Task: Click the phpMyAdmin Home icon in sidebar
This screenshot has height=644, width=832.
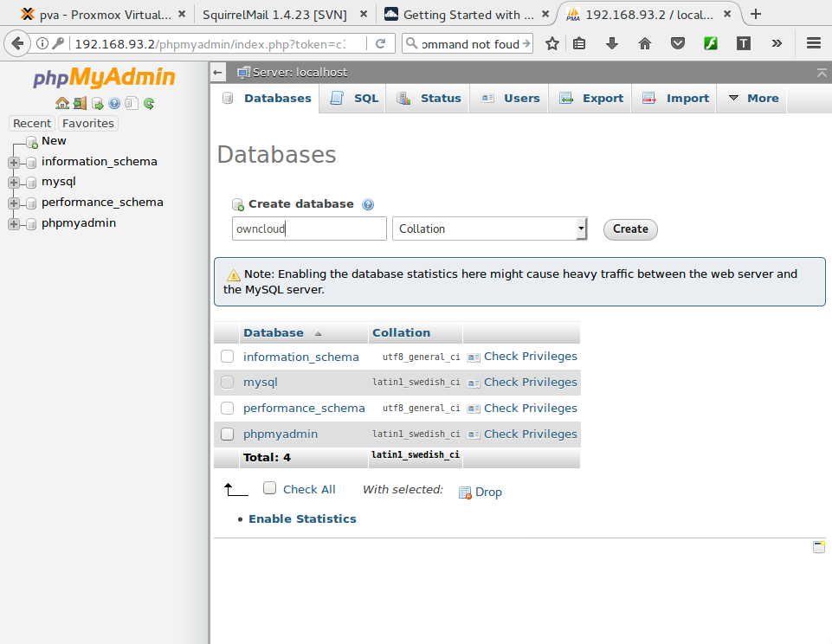Action: pyautogui.click(x=62, y=103)
